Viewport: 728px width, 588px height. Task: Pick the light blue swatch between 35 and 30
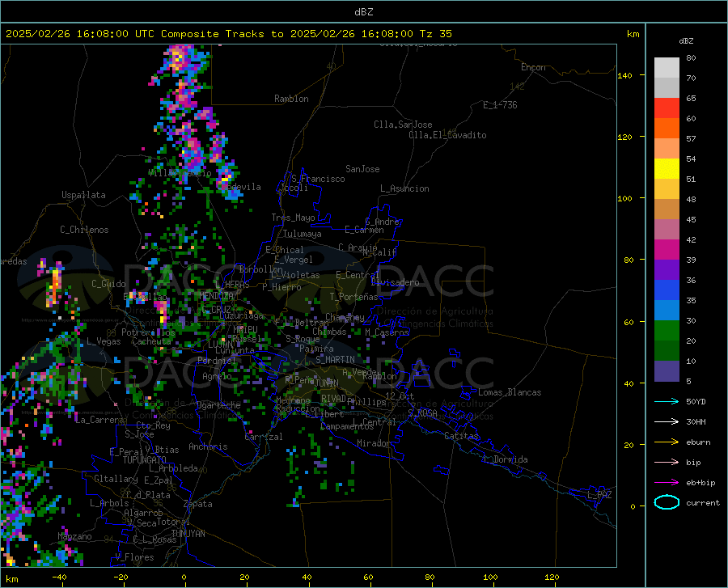coord(667,311)
